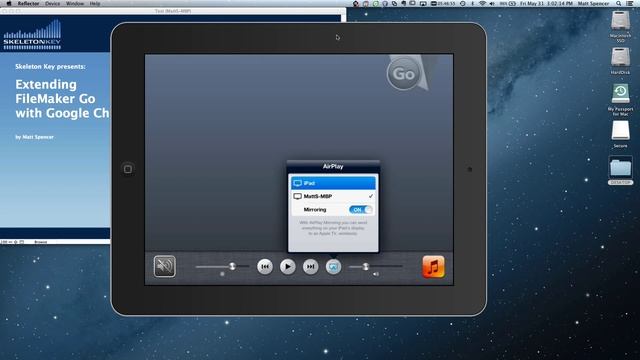
Task: Open the Reflector app menu
Action: click(x=28, y=3)
